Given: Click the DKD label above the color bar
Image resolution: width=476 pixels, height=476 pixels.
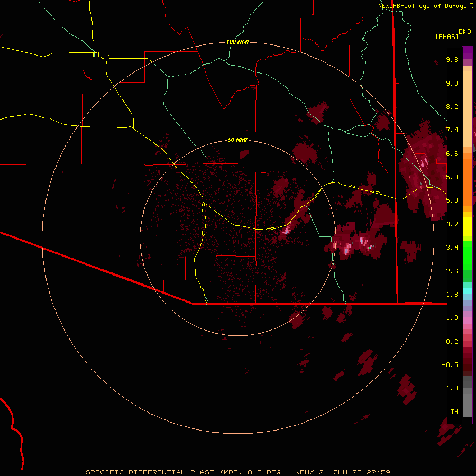Looking at the screenshot, I should tap(465, 32).
